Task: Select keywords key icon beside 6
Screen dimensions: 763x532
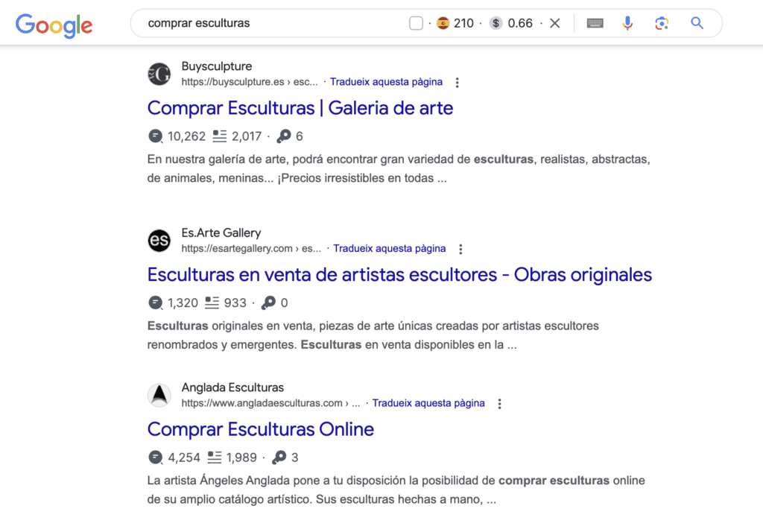Action: [284, 136]
